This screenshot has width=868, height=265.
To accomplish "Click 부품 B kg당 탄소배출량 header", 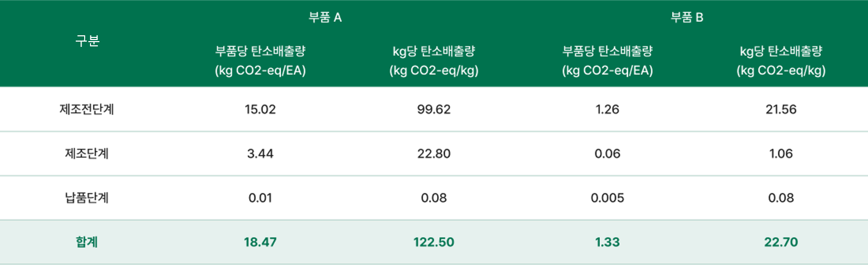I will tap(781, 61).
